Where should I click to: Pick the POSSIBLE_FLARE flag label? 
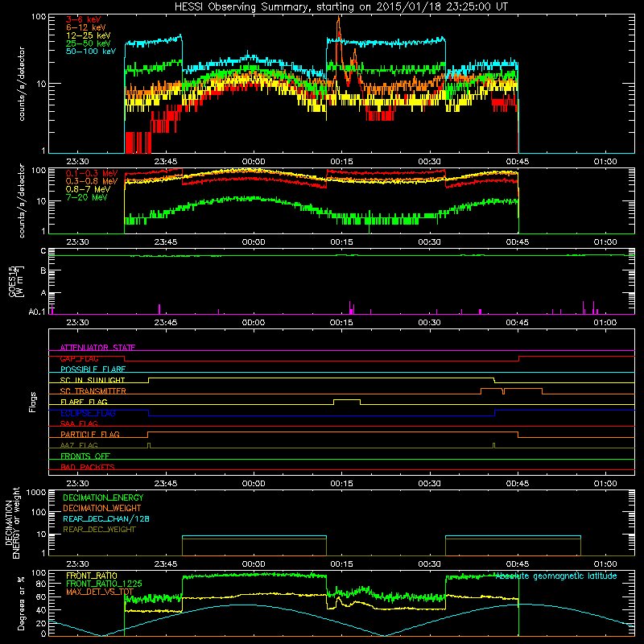point(93,369)
